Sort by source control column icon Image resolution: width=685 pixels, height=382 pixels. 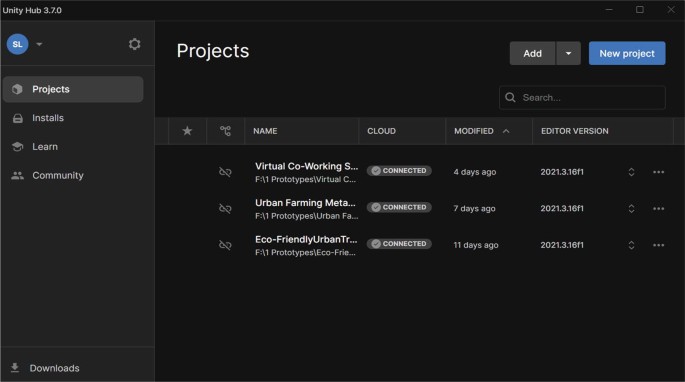tap(225, 131)
